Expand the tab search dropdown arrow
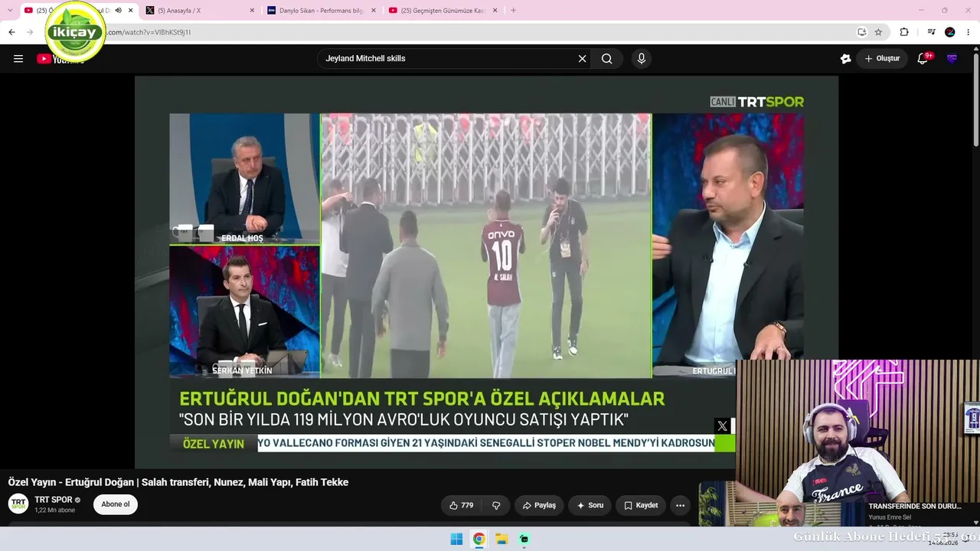 (10, 11)
